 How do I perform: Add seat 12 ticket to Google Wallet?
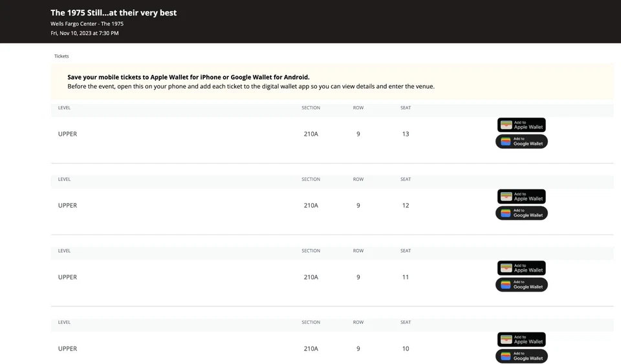tap(521, 213)
